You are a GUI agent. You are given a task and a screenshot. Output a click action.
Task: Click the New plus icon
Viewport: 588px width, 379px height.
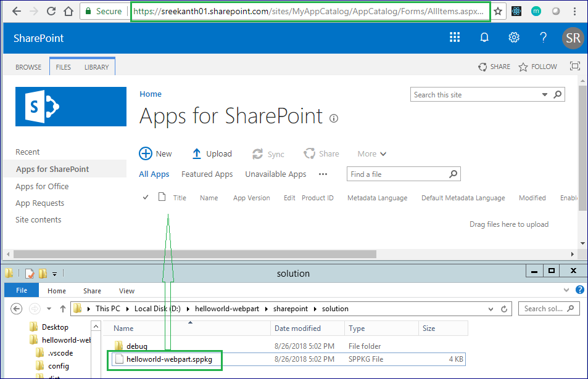(x=146, y=153)
